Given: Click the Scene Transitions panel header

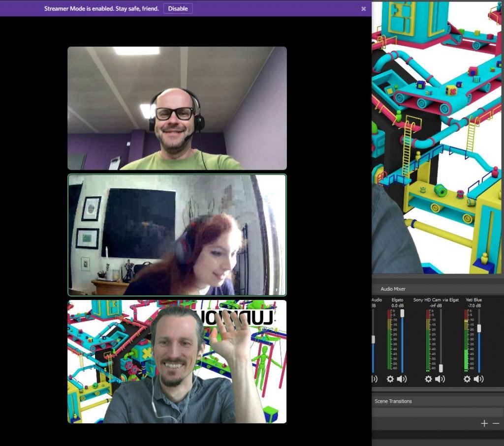Looking at the screenshot, I should pos(393,401).
